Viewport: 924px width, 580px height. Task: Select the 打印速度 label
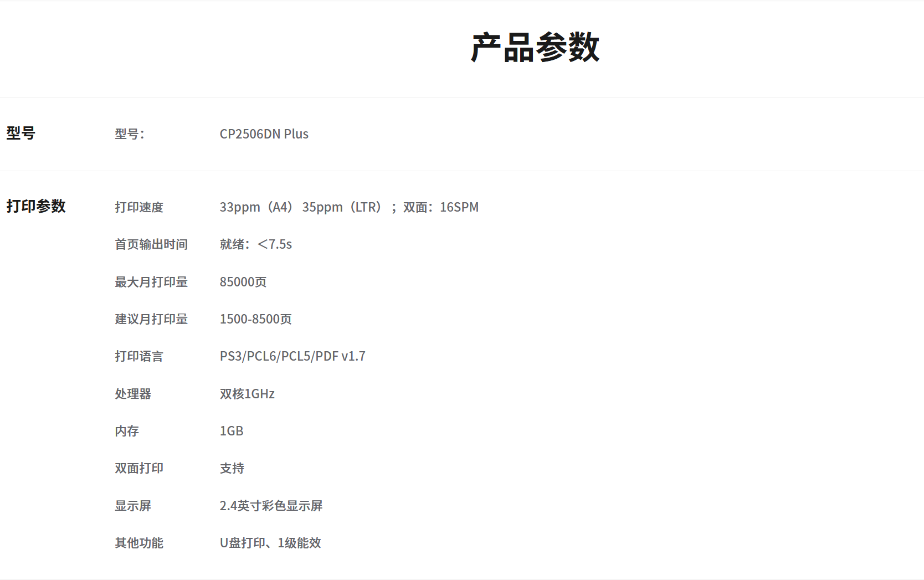[139, 207]
